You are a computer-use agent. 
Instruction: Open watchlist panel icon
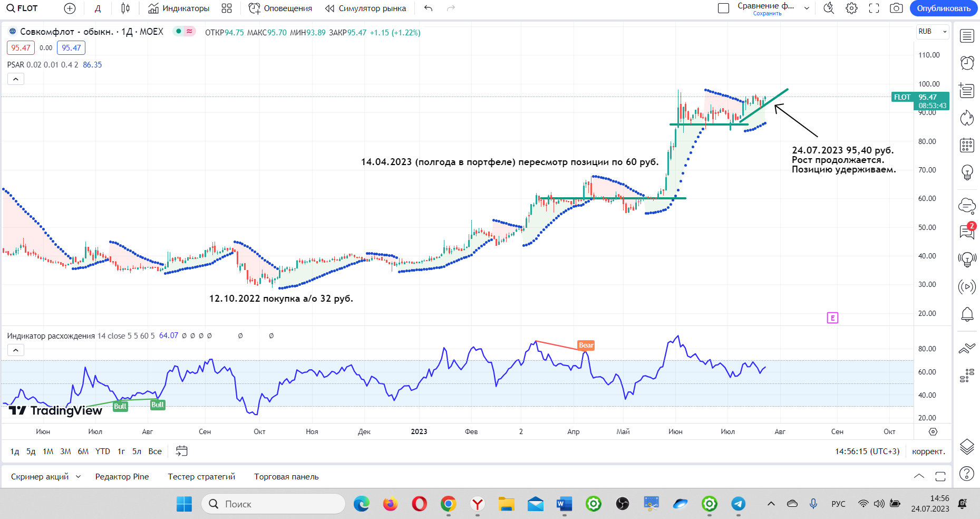pos(967,36)
